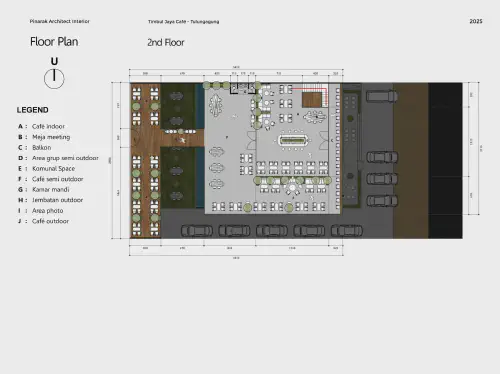
Task: Select legend row 'Area grup semi outdoor'
Action: tap(58, 158)
